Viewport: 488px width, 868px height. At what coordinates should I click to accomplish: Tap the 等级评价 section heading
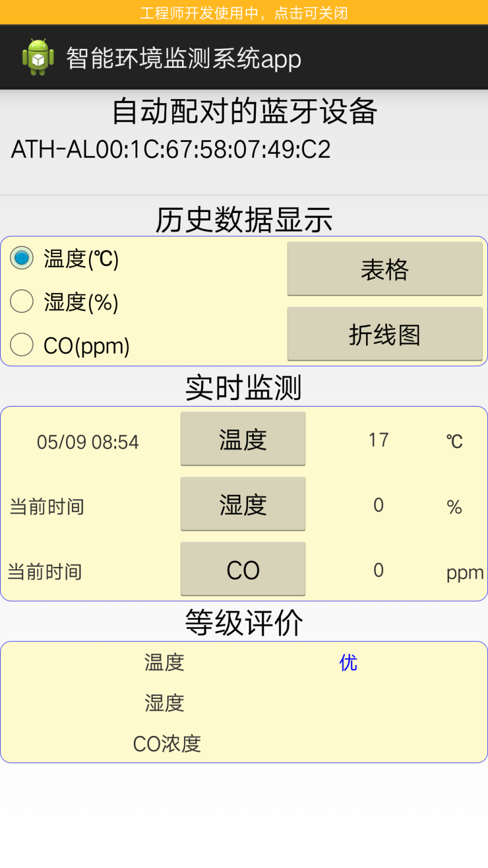(x=244, y=622)
